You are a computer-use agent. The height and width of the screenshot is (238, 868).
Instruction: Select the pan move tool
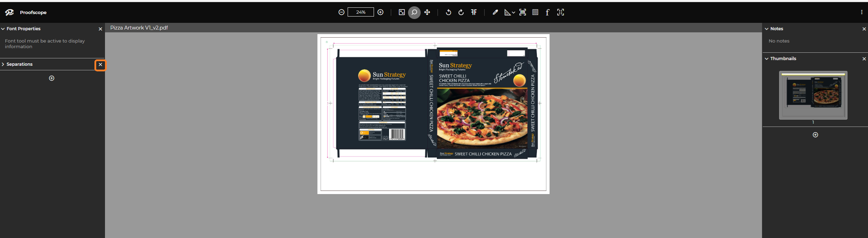point(427,12)
